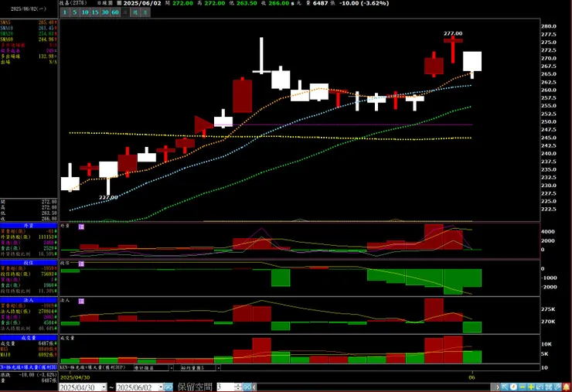Click the clock icon in bottom toolbar
Screen dimensions: 572x392
point(513,387)
